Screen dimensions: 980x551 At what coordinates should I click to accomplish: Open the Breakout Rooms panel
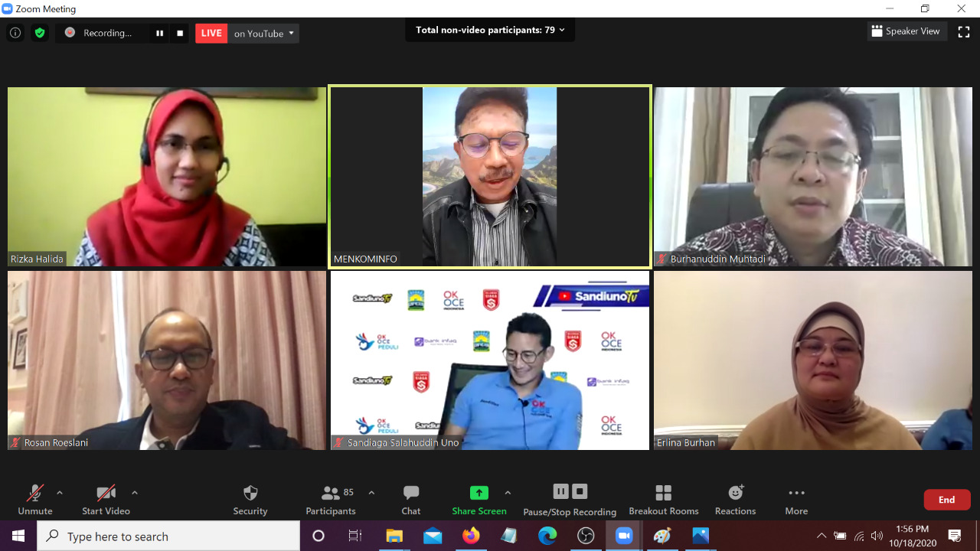(664, 500)
